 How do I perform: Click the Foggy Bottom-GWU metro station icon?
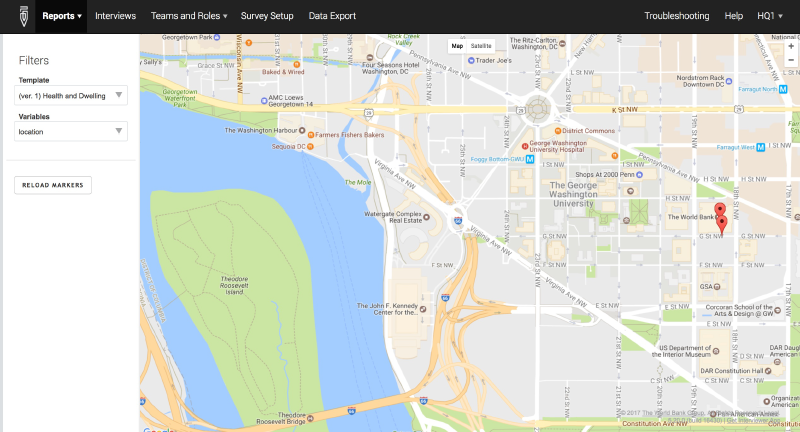click(x=531, y=159)
